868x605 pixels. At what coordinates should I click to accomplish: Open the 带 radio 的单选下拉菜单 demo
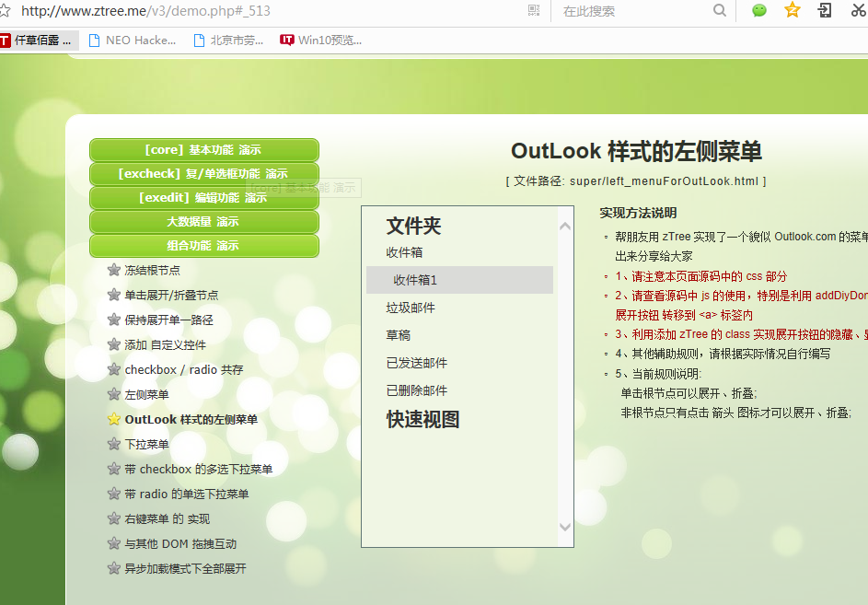point(187,494)
